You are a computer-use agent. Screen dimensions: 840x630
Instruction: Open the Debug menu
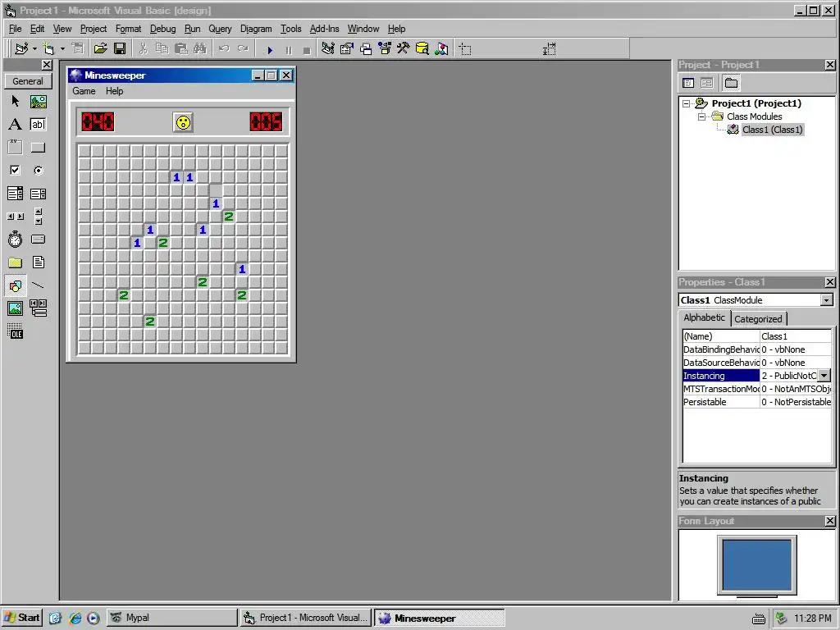click(x=162, y=29)
